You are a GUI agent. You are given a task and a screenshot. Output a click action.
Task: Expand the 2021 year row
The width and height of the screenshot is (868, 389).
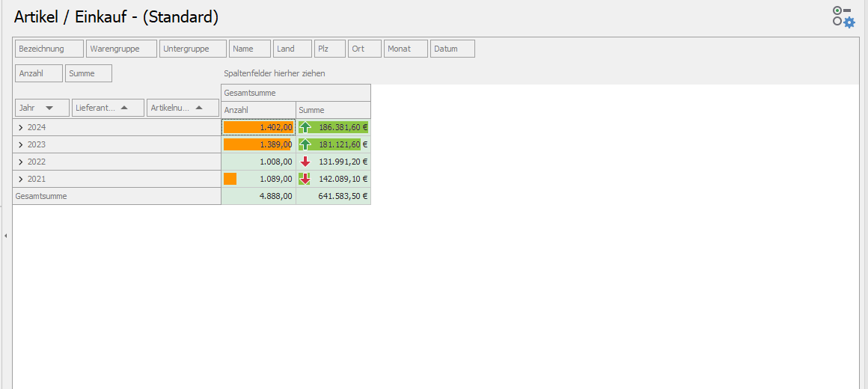20,179
